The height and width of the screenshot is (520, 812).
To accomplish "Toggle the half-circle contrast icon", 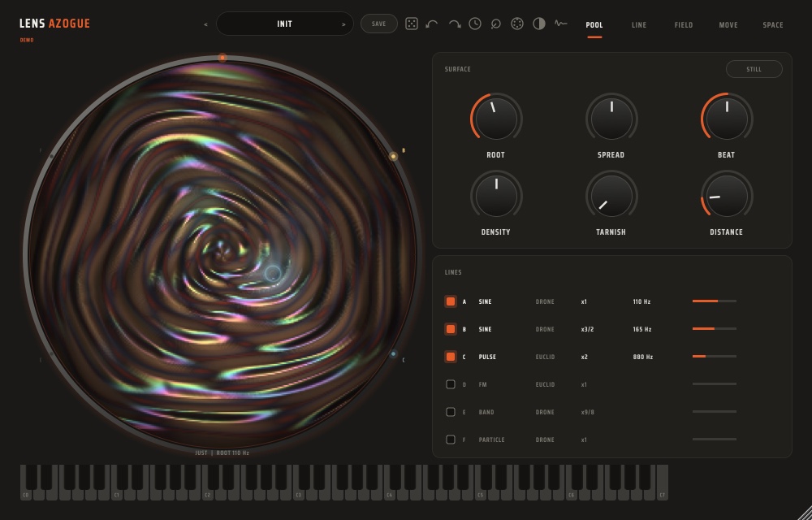I will click(539, 24).
